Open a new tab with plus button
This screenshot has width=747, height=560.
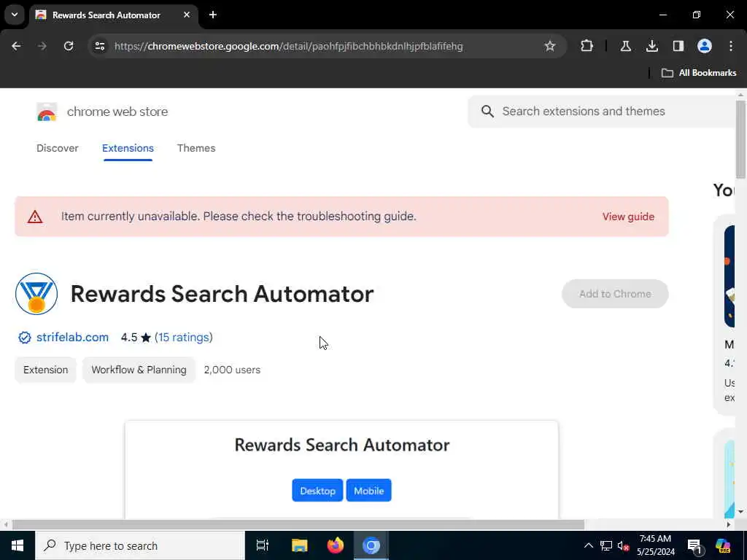[x=213, y=15]
